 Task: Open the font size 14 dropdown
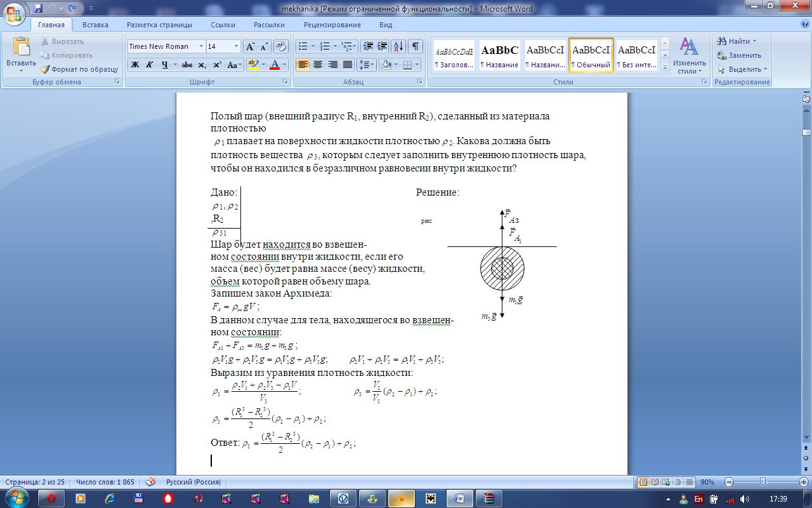tap(237, 46)
